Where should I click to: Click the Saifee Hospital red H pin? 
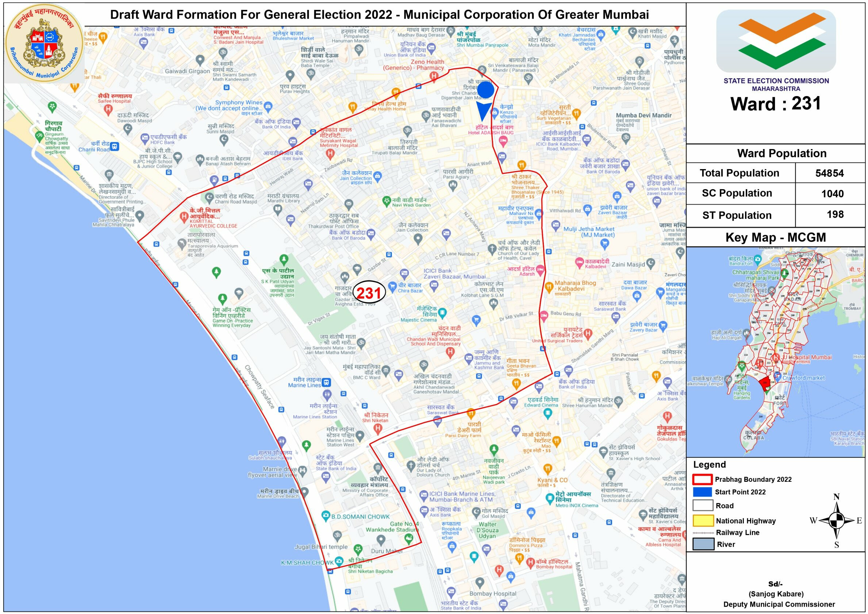108,109
